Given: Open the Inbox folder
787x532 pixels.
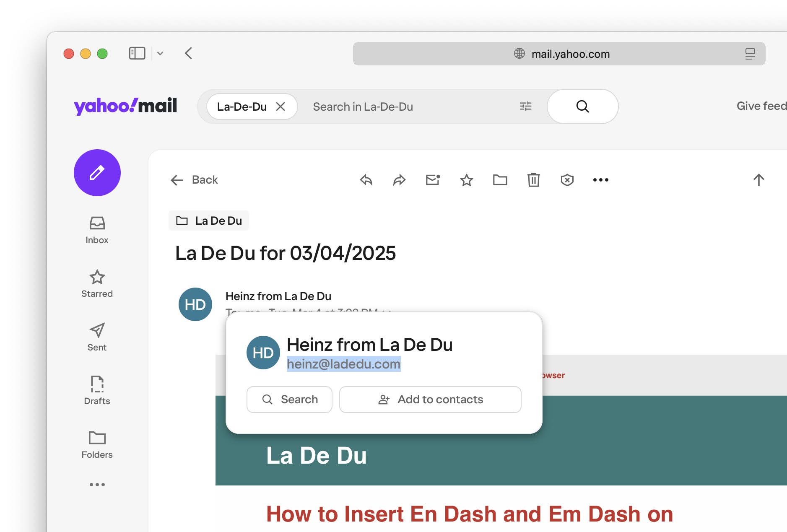Looking at the screenshot, I should pos(97,230).
